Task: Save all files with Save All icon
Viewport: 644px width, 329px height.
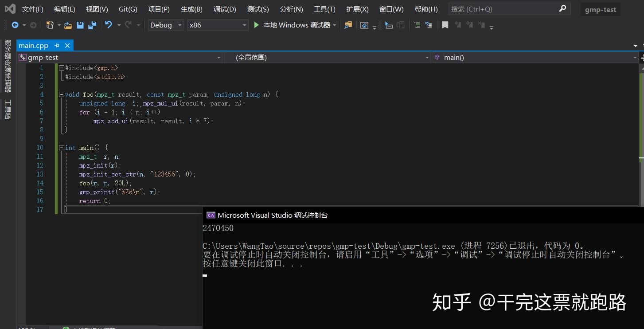Action: point(91,25)
